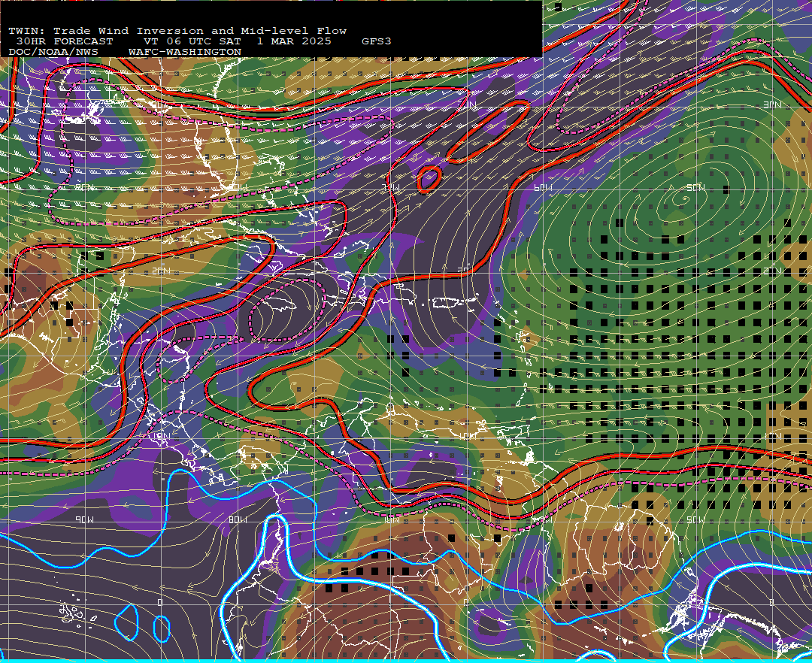812x663 pixels.
Task: Click the 80W label west of Colombia
Action: pos(237,519)
